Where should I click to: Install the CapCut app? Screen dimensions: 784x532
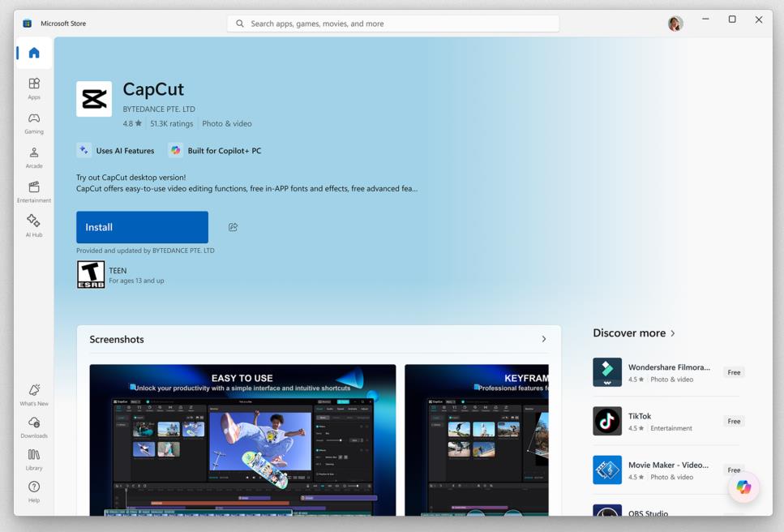click(x=142, y=227)
